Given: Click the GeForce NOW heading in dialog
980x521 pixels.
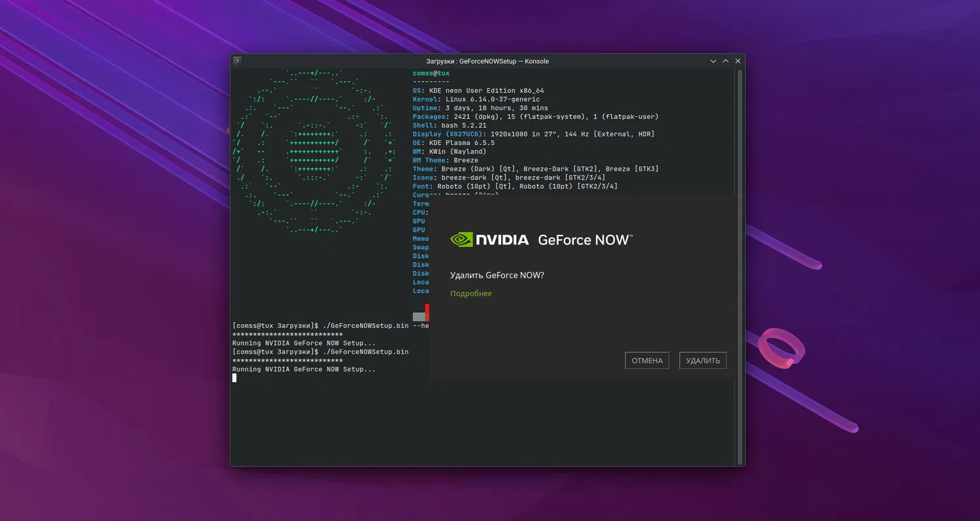Looking at the screenshot, I should pos(585,240).
